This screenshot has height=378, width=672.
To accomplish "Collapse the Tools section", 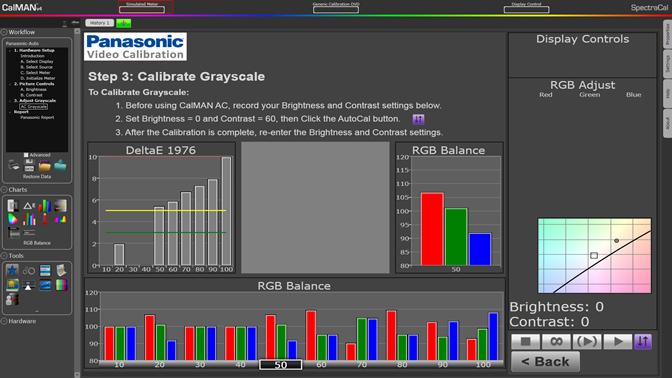I will coord(4,255).
